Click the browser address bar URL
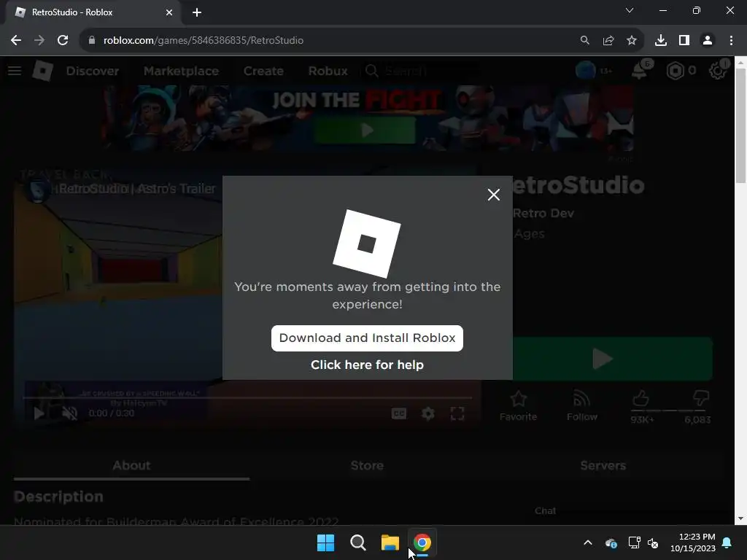 pyautogui.click(x=204, y=41)
